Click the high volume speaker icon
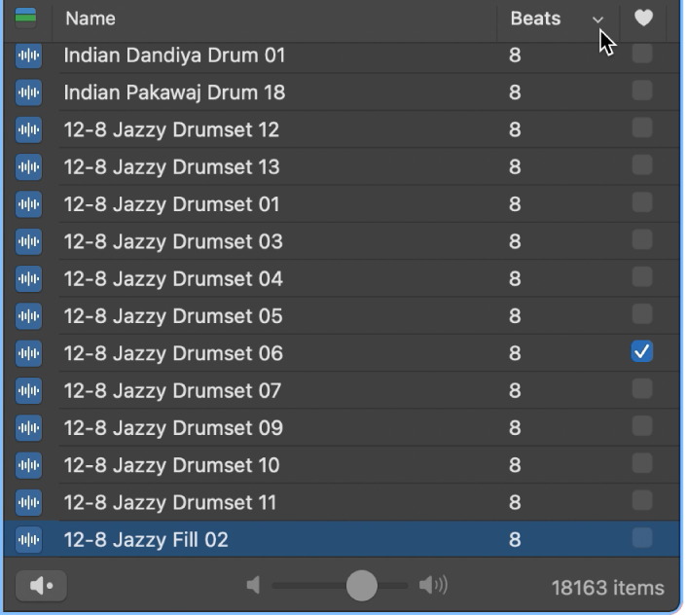 tap(433, 585)
